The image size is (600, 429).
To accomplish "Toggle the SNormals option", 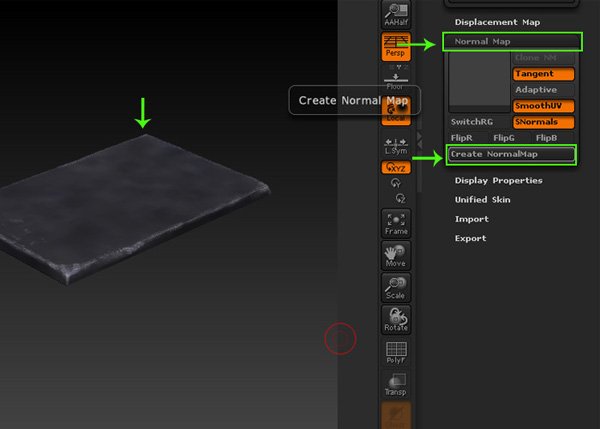I will coord(543,122).
